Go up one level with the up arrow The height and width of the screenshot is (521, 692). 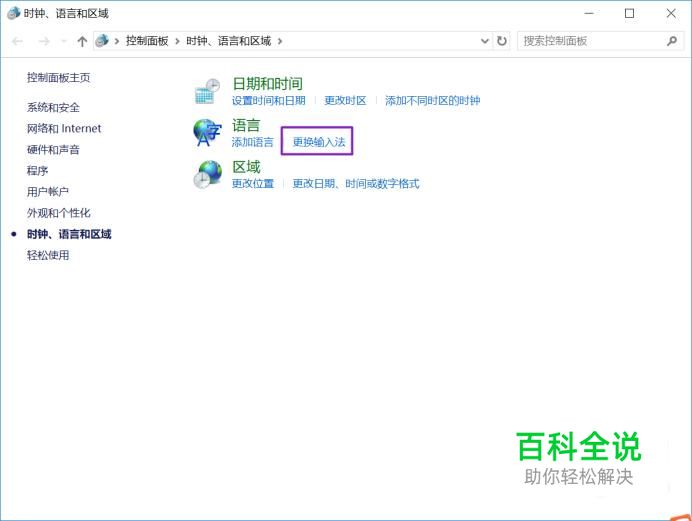click(x=82, y=41)
